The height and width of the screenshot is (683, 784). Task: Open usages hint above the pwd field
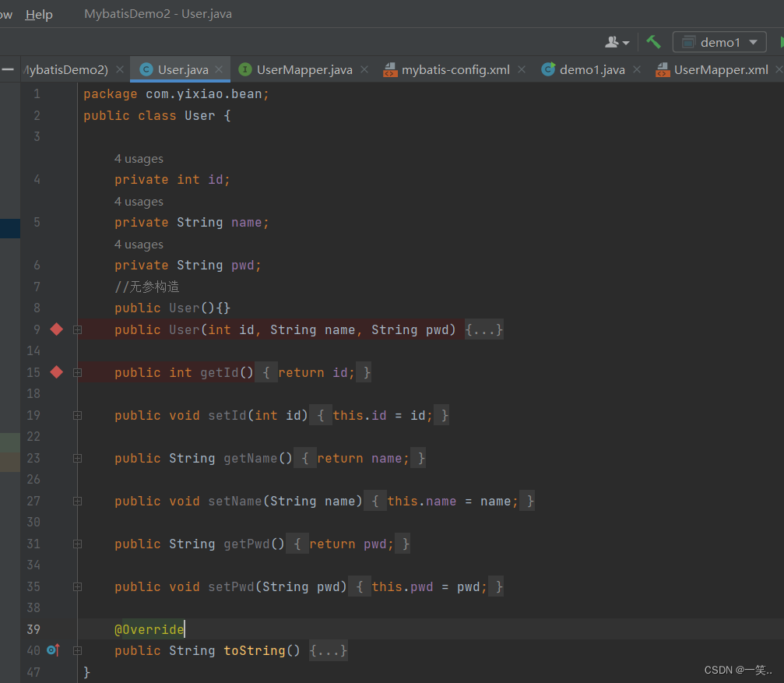pos(139,245)
